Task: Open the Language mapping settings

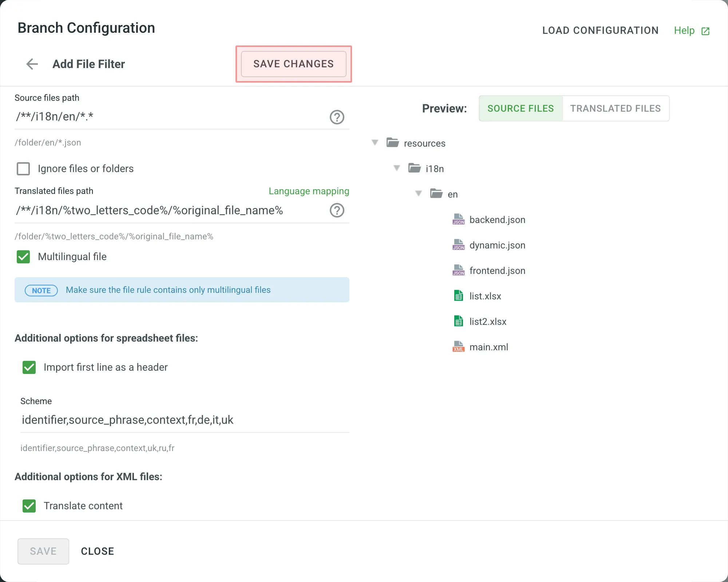Action: [309, 191]
